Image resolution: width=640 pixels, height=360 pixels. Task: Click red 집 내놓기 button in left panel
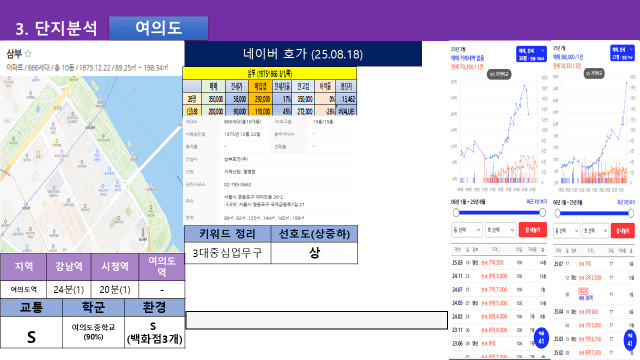[x=533, y=230]
